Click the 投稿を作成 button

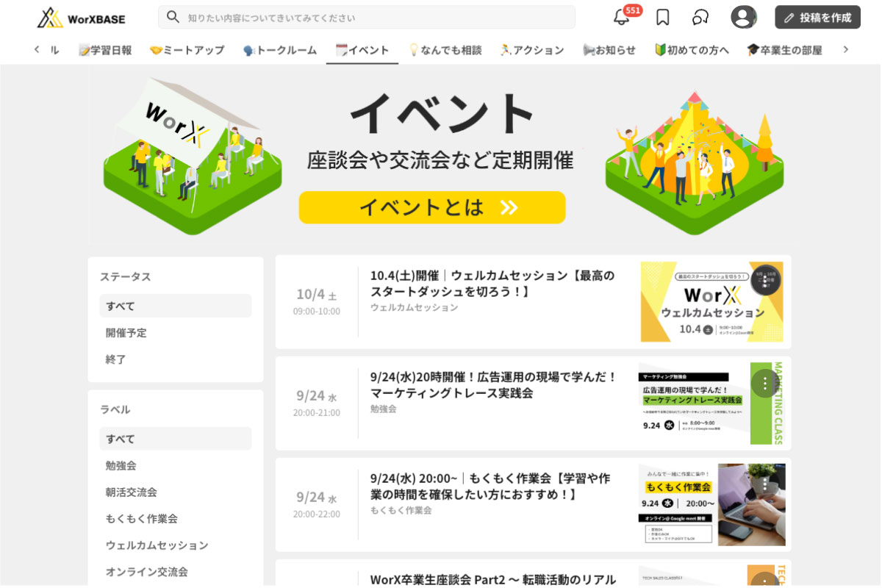pos(817,18)
